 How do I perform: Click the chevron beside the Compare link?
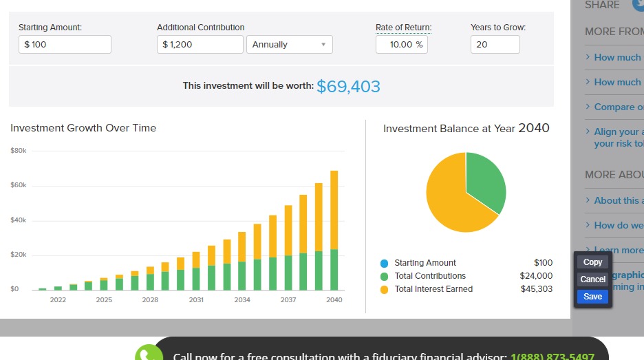[588, 107]
